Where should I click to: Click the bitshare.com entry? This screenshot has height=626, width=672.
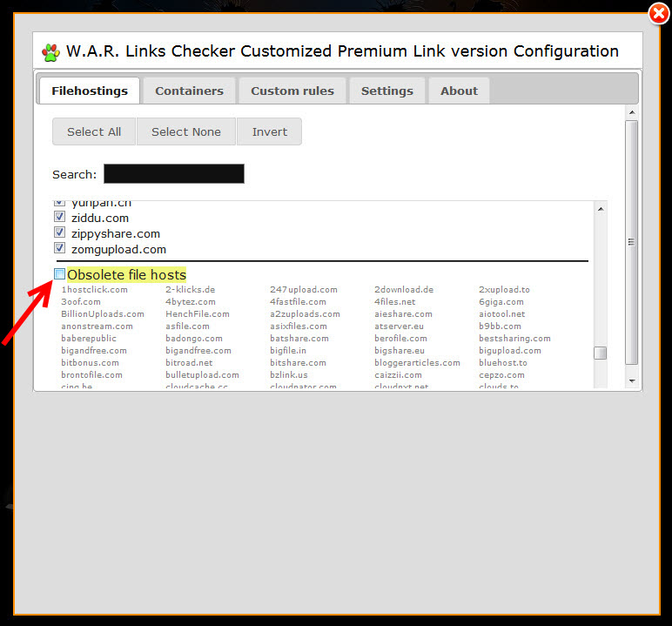[x=298, y=363]
